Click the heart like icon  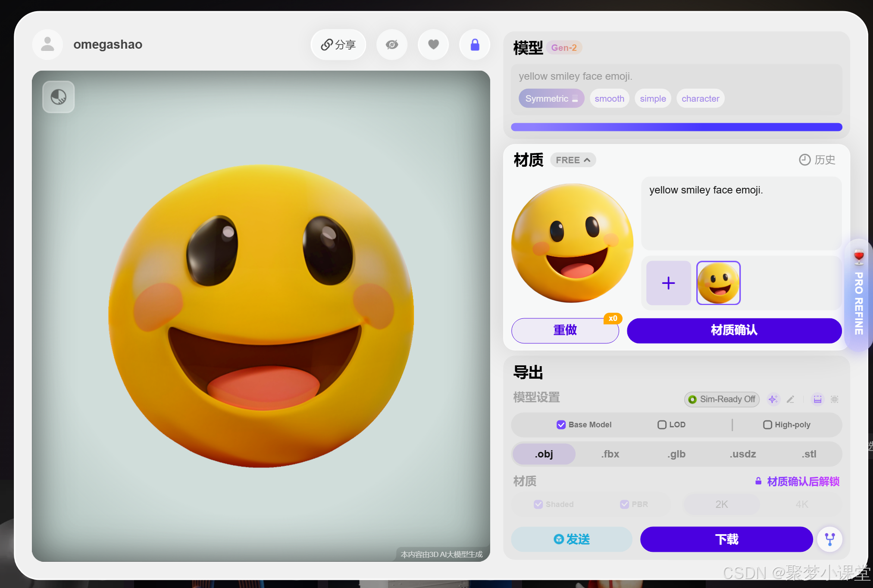point(433,45)
